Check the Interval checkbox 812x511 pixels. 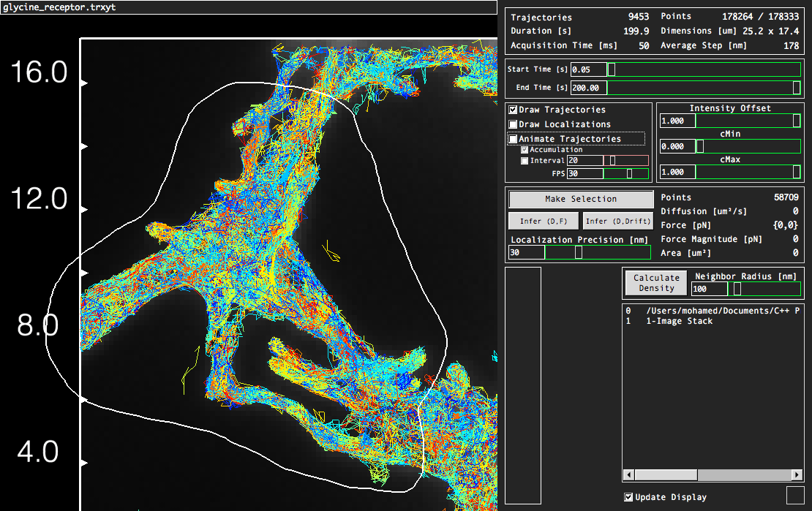click(525, 161)
